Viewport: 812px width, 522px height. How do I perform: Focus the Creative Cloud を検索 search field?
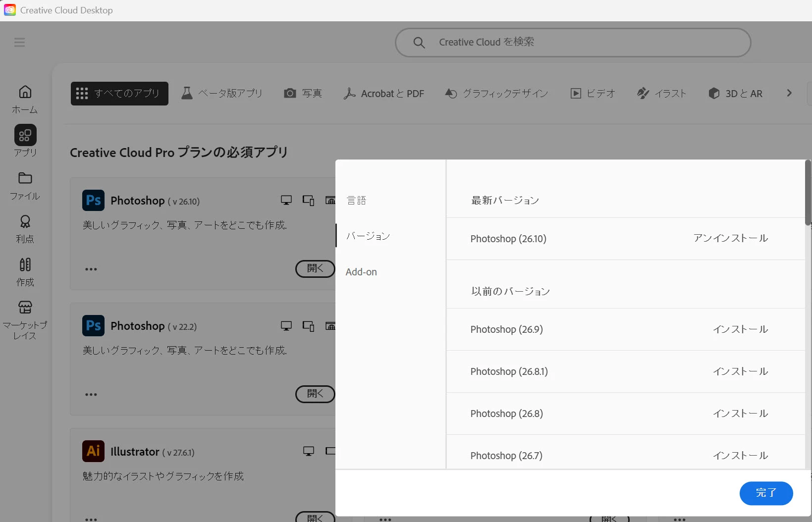(573, 43)
